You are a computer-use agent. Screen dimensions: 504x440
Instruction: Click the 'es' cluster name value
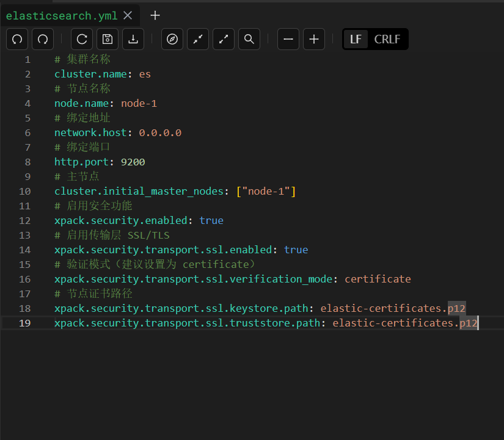click(x=145, y=74)
